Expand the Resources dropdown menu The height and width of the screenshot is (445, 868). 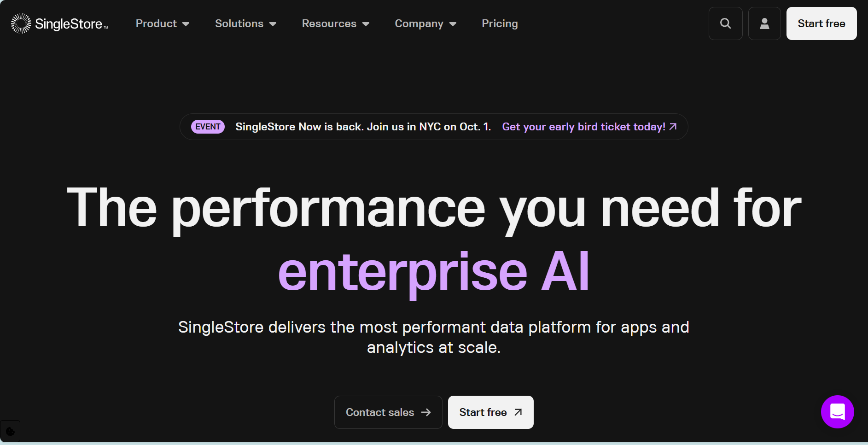[336, 23]
